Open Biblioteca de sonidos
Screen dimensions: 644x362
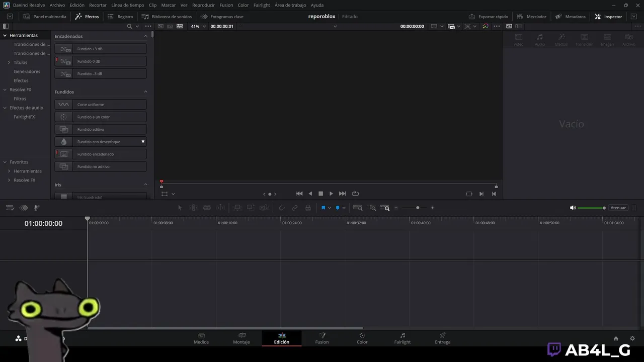[167, 17]
